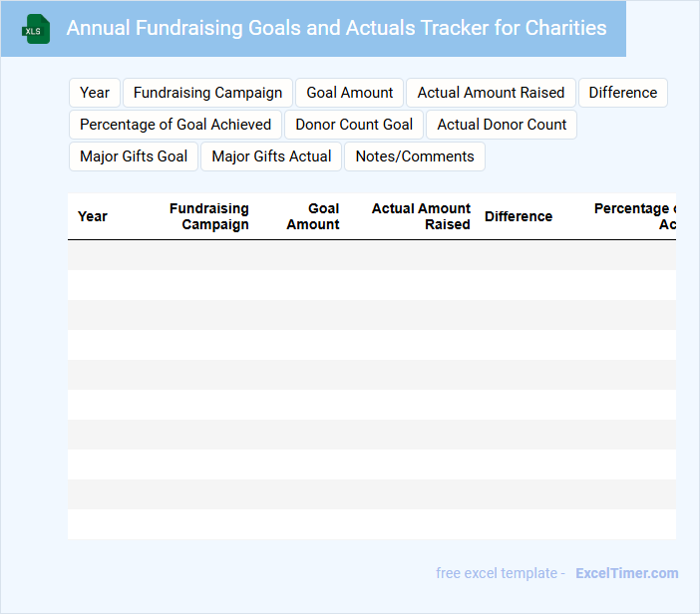Select the Difference tag button

tap(622, 93)
